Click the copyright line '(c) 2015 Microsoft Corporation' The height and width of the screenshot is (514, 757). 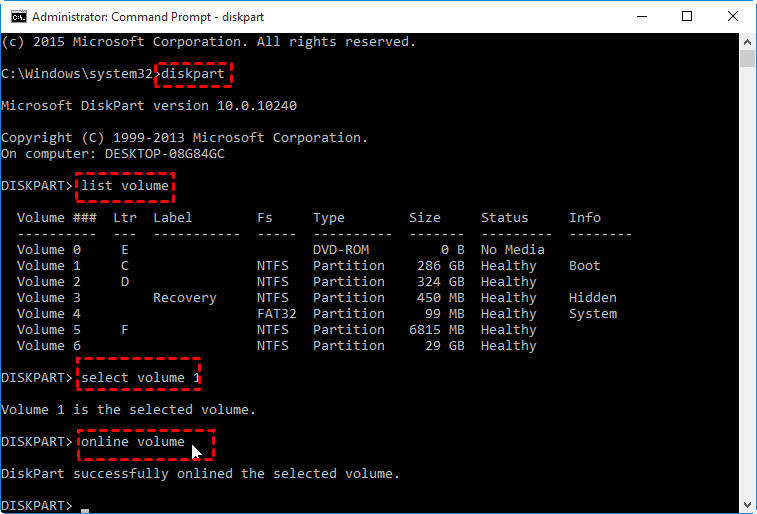coord(125,42)
